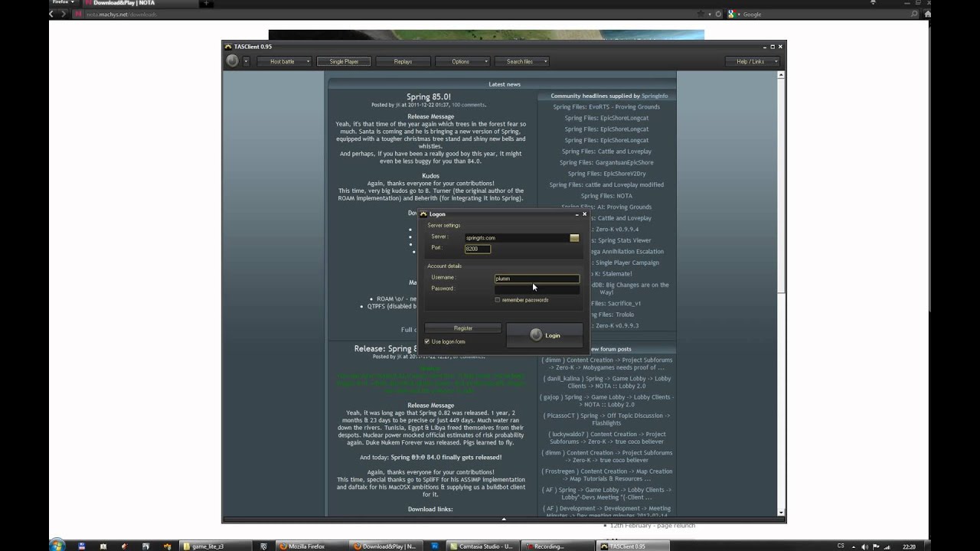Click the Username field
Image resolution: width=980 pixels, height=551 pixels.
pyautogui.click(x=537, y=279)
